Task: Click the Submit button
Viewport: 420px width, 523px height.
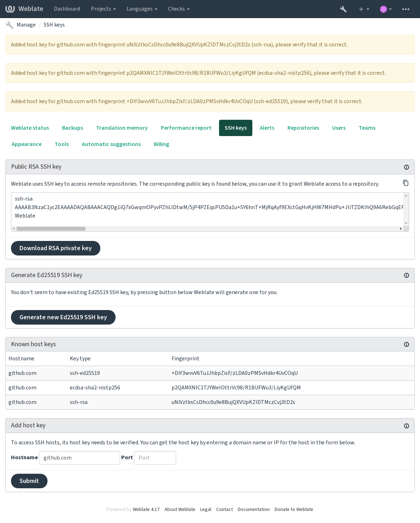Action: [x=29, y=481]
